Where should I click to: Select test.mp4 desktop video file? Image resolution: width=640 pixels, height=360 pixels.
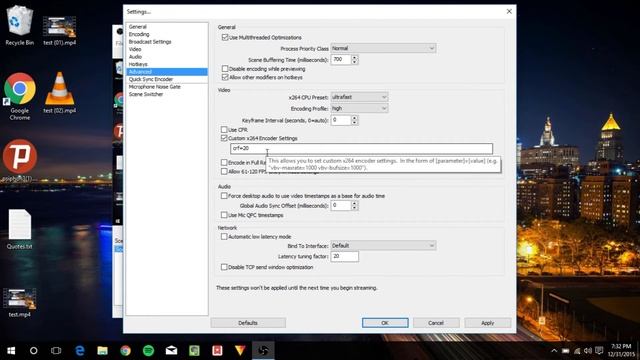(19, 303)
